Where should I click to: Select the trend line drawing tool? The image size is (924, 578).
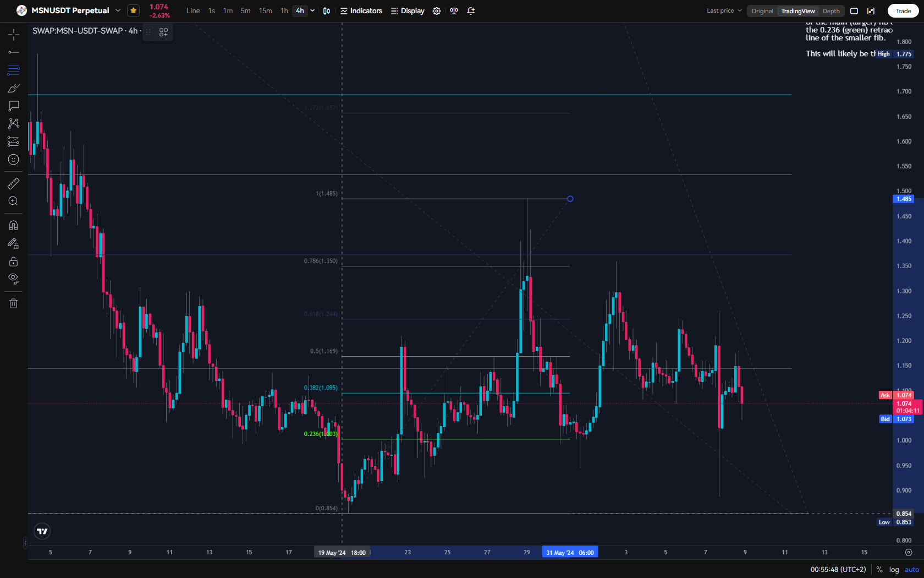point(14,52)
